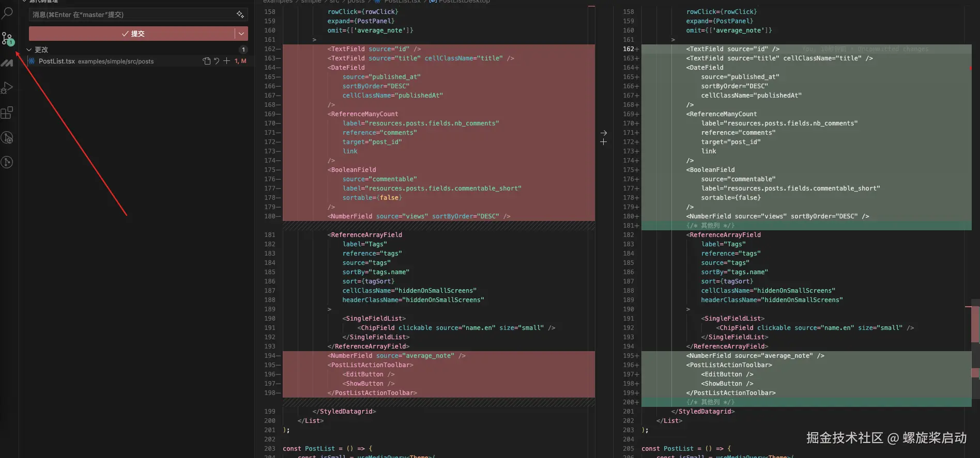Click the stage block plus between diff panes
The height and width of the screenshot is (458, 980).
tap(604, 141)
